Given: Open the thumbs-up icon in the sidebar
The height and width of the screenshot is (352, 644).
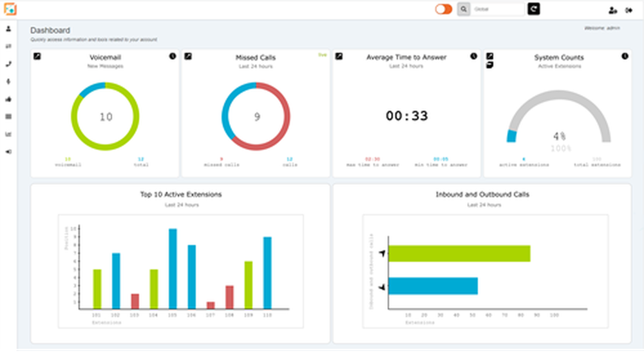Looking at the screenshot, I should [x=8, y=99].
